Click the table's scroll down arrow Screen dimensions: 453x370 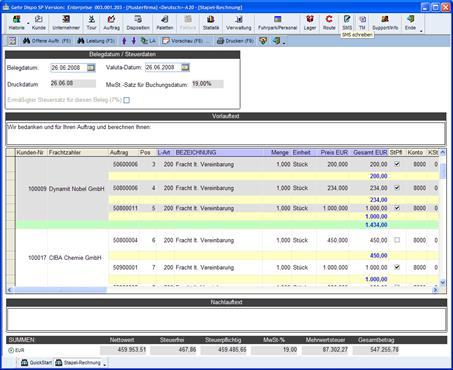[443, 283]
